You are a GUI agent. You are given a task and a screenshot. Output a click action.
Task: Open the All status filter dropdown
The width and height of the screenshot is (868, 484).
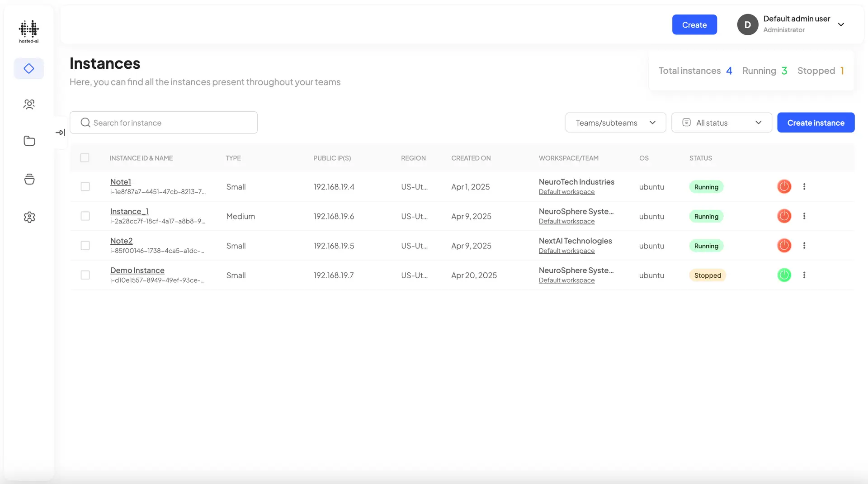click(722, 123)
